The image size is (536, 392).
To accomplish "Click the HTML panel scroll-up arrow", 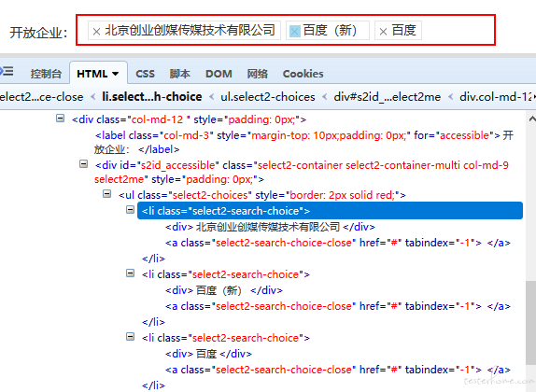I will [531, 119].
